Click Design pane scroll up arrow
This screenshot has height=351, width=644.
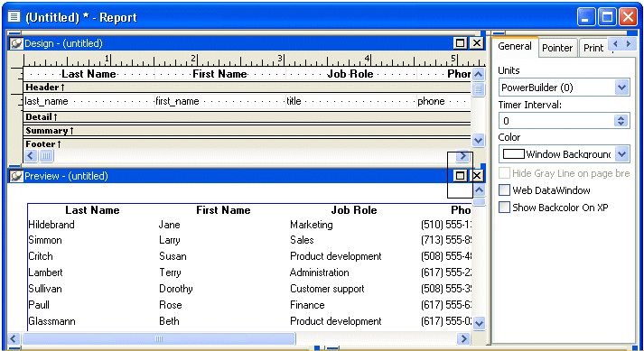[478, 75]
